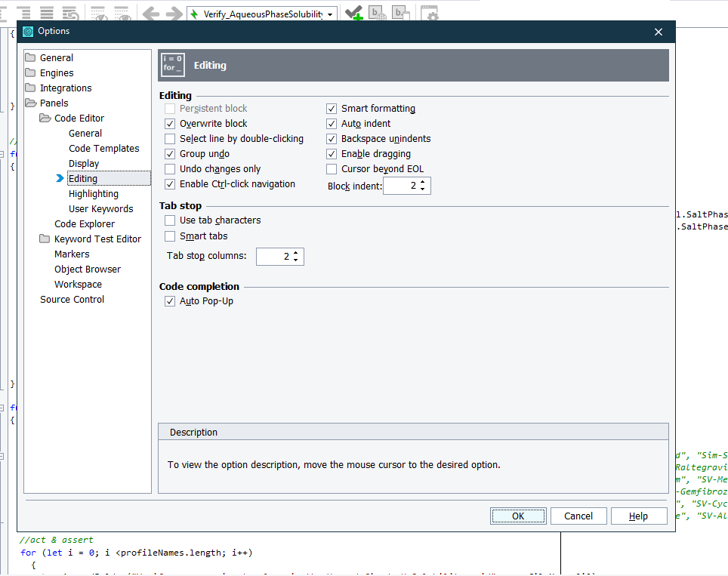Click the OK button

(517, 516)
